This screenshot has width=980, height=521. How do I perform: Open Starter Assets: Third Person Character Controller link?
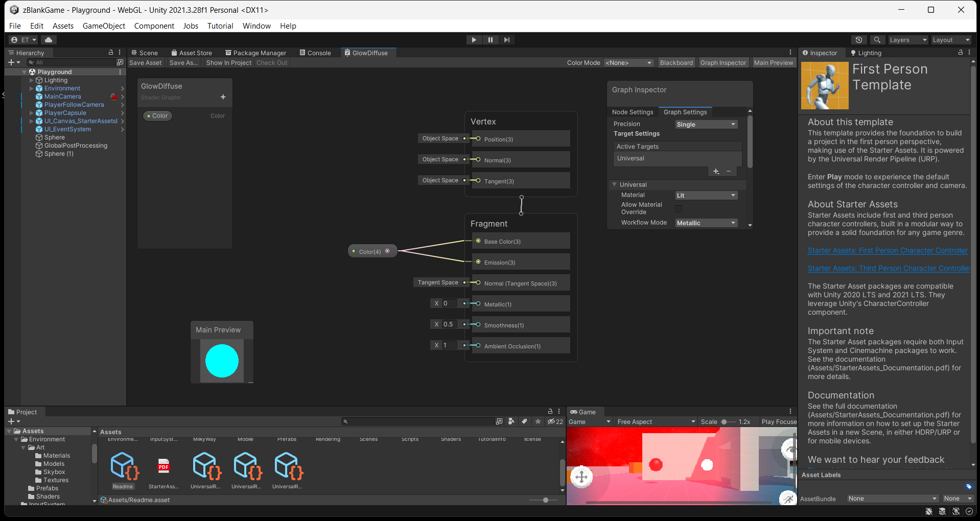889,268
